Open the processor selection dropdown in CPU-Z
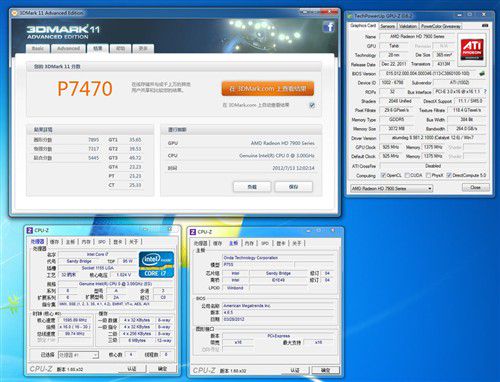 [x=78, y=355]
